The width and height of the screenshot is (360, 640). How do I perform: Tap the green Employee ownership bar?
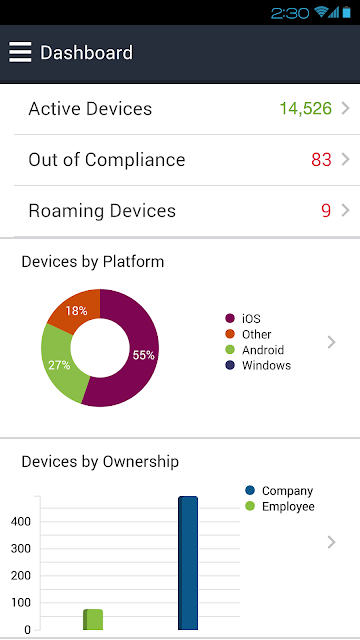[93, 620]
